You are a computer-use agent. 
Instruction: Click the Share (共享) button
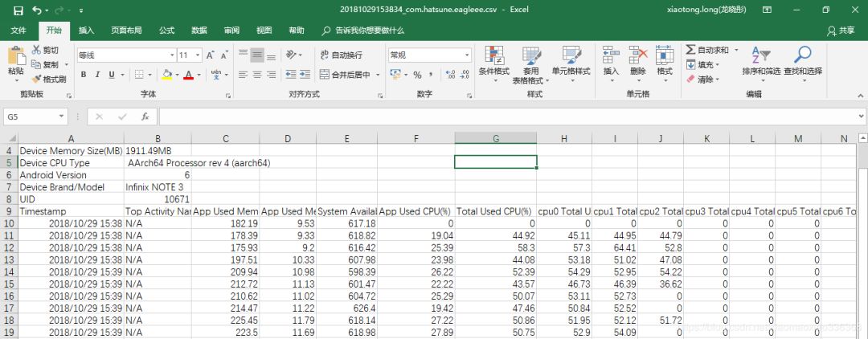(841, 31)
